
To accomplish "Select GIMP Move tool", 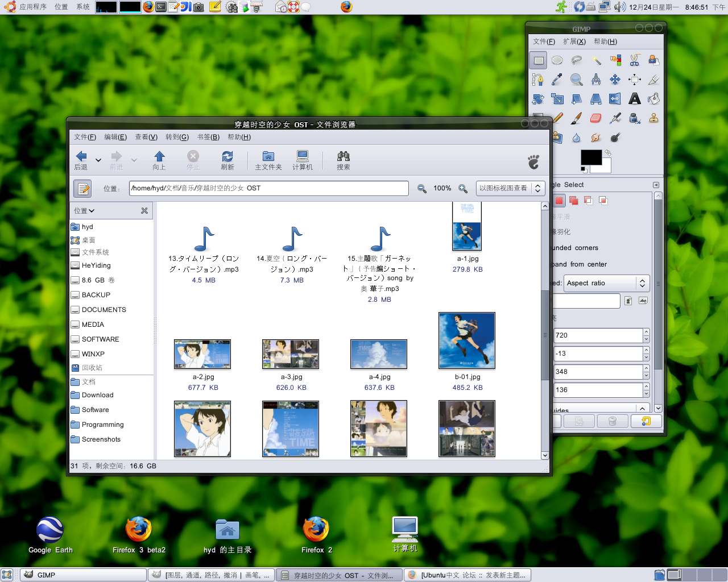I will pos(615,80).
